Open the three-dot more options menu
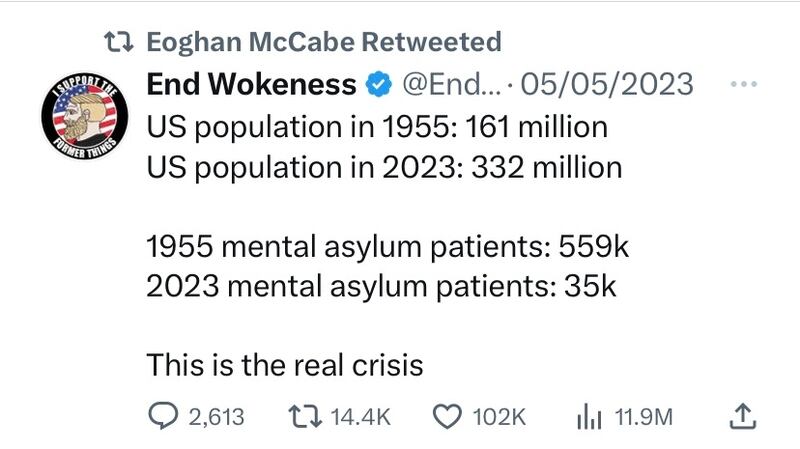The image size is (800, 449). click(x=742, y=85)
